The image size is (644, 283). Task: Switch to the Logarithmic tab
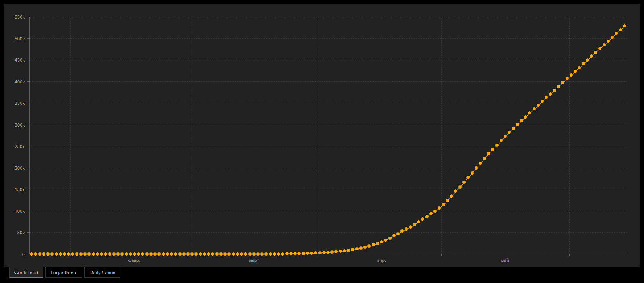(x=64, y=273)
